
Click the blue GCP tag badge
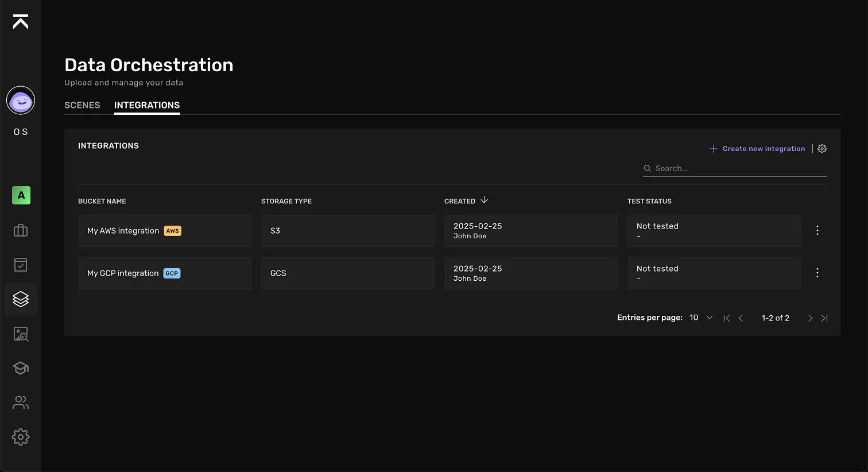[172, 273]
